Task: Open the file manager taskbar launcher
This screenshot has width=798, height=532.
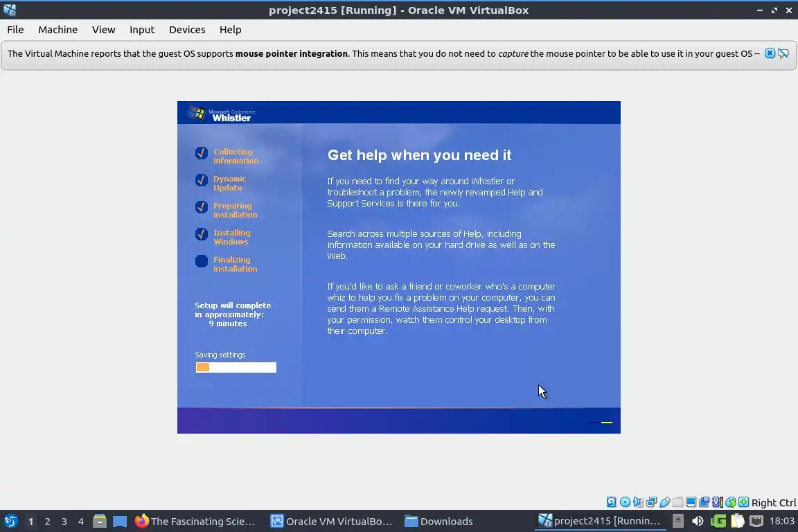Action: click(100, 522)
